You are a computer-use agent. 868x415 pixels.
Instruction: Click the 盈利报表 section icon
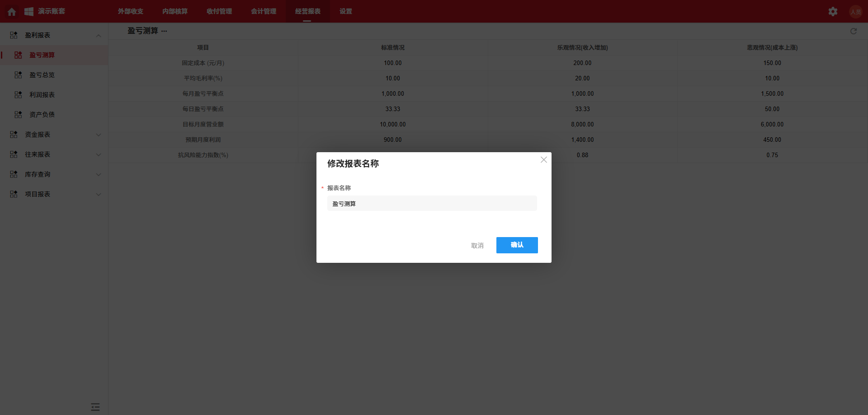click(x=13, y=35)
